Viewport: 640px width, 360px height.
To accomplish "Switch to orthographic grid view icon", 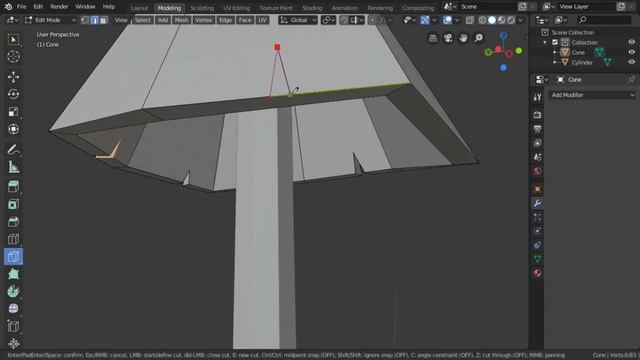I will [x=433, y=38].
